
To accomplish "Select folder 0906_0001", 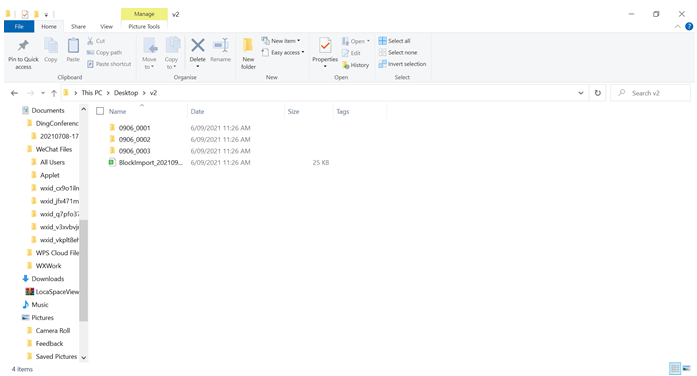I will pos(134,128).
